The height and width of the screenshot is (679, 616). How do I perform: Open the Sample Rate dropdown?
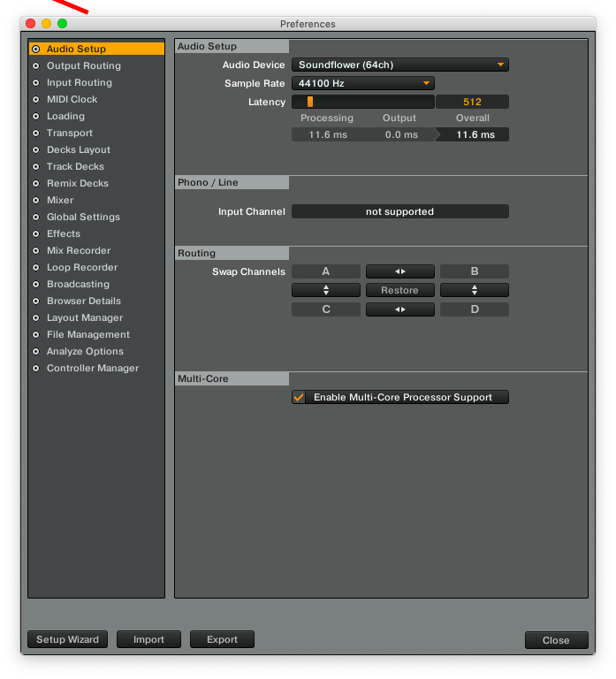point(362,83)
